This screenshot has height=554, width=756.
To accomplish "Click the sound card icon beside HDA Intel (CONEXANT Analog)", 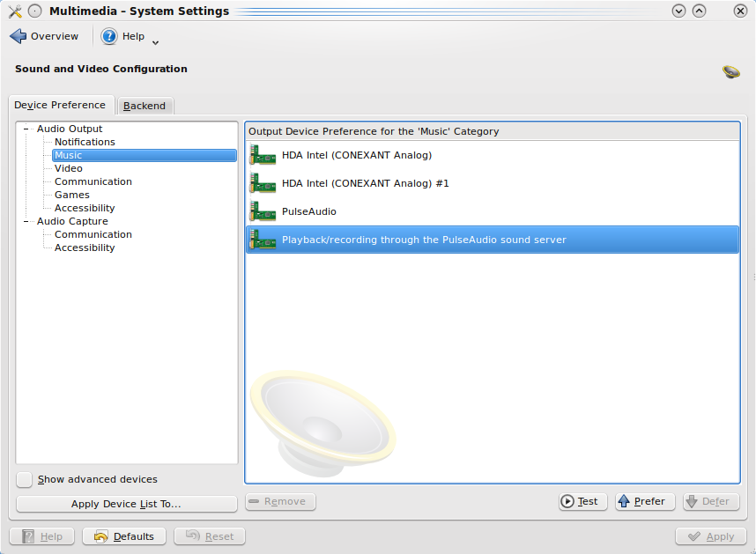I will click(x=263, y=156).
